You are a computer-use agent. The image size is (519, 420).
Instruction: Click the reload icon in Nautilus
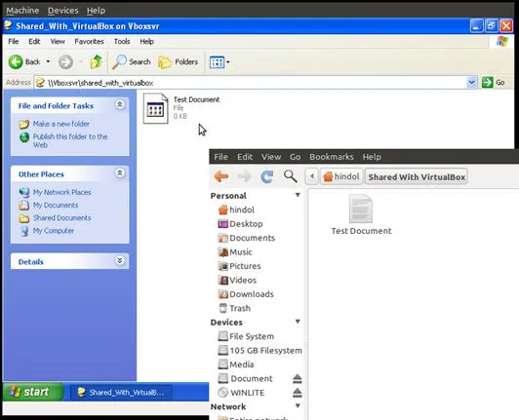(266, 176)
